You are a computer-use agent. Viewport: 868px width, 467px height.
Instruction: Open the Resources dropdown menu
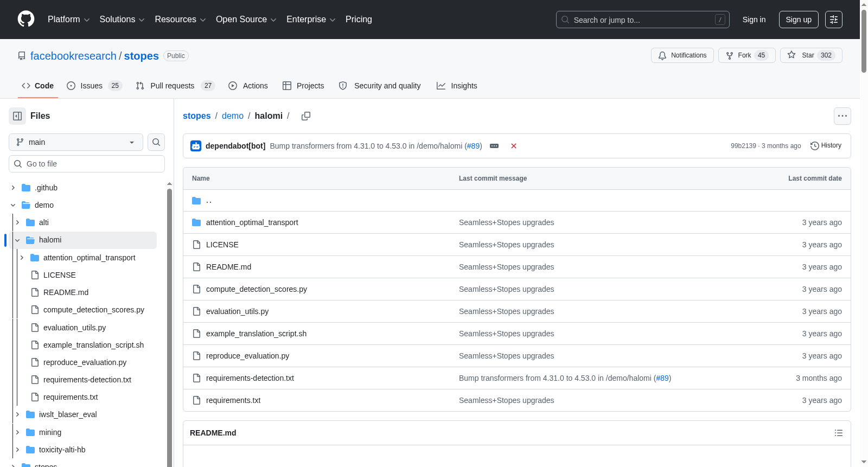(180, 20)
